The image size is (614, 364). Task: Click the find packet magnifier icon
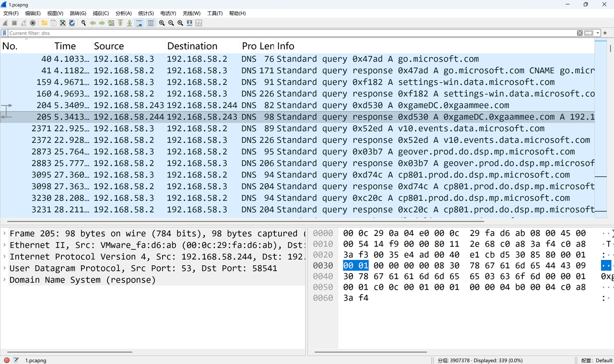click(83, 23)
